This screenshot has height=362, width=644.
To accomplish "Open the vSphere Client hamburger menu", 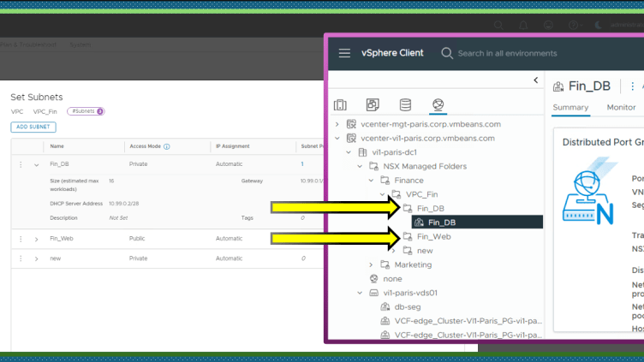I will pyautogui.click(x=344, y=53).
